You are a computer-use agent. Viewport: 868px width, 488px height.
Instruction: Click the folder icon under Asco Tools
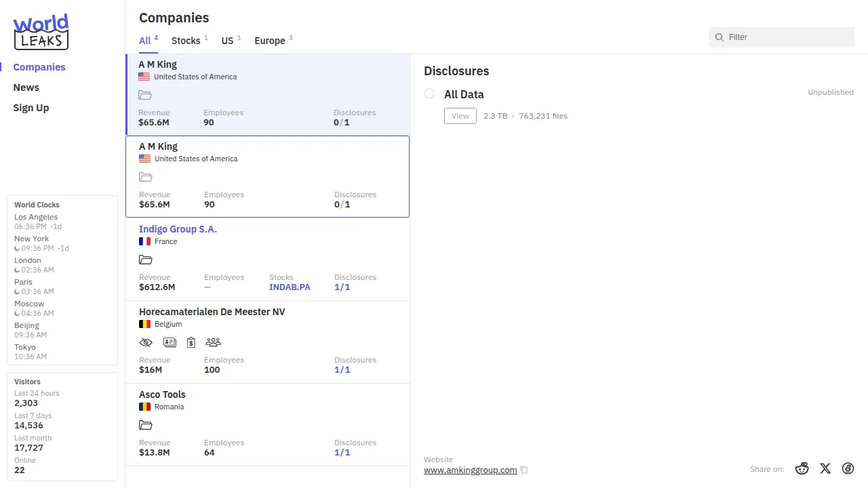pos(146,425)
